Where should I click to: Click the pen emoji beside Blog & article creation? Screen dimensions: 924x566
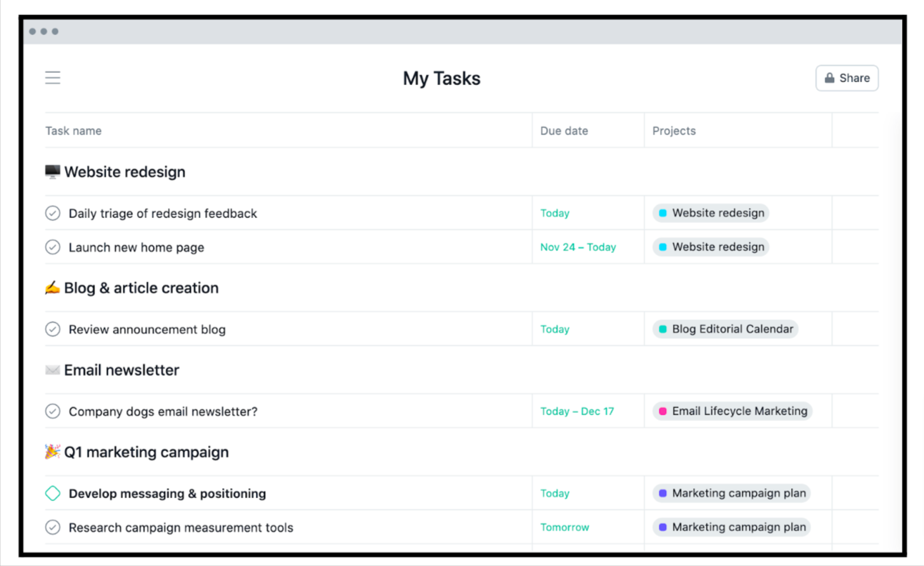click(x=52, y=287)
